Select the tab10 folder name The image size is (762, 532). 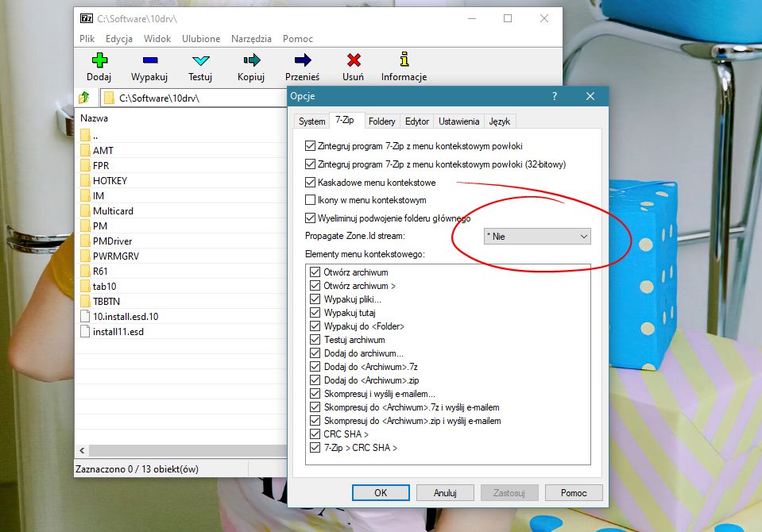[x=104, y=286]
